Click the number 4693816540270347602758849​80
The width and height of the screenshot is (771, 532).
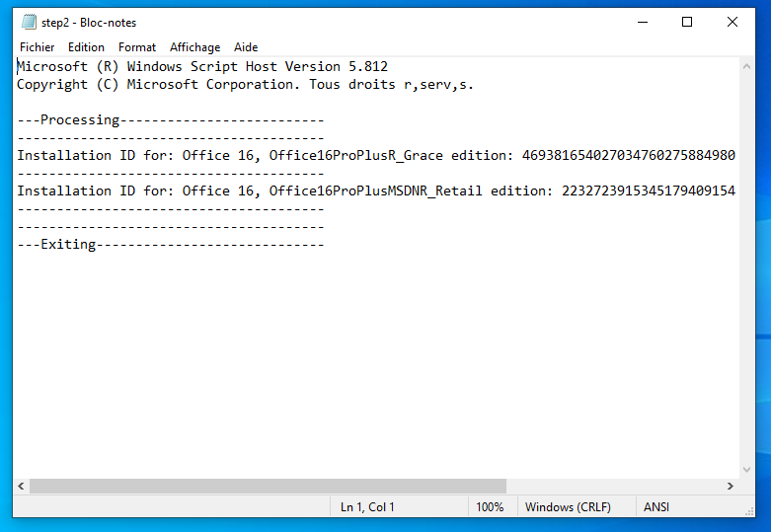coord(629,155)
